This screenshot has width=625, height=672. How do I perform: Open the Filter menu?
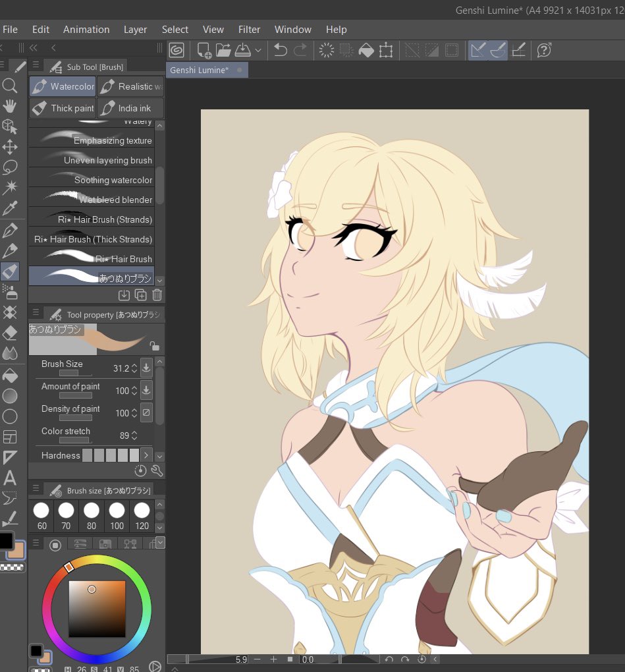(249, 30)
